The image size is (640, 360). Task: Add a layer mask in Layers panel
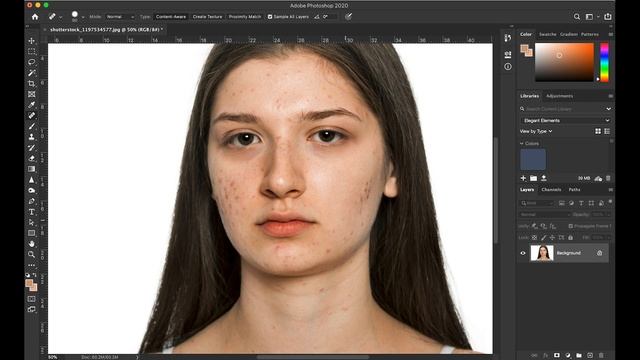click(557, 356)
